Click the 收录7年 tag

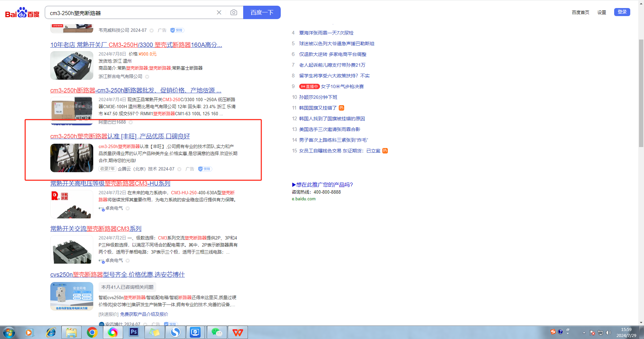point(107,169)
